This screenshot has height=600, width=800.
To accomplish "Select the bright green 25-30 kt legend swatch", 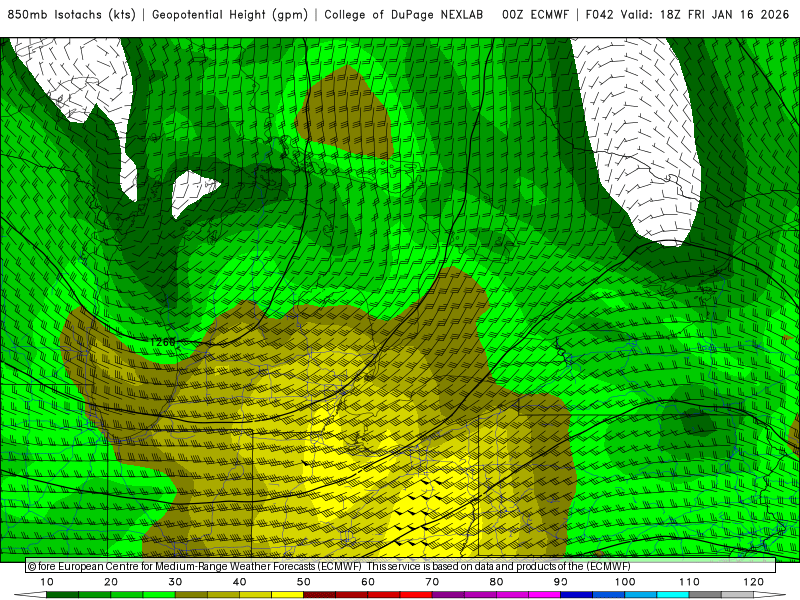I will [159, 595].
